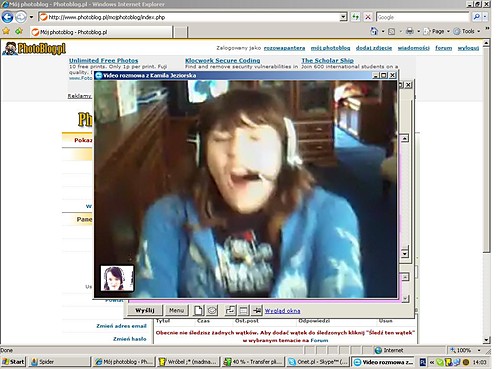Click the RSS feeds icon
The image size is (500, 369).
[392, 32]
